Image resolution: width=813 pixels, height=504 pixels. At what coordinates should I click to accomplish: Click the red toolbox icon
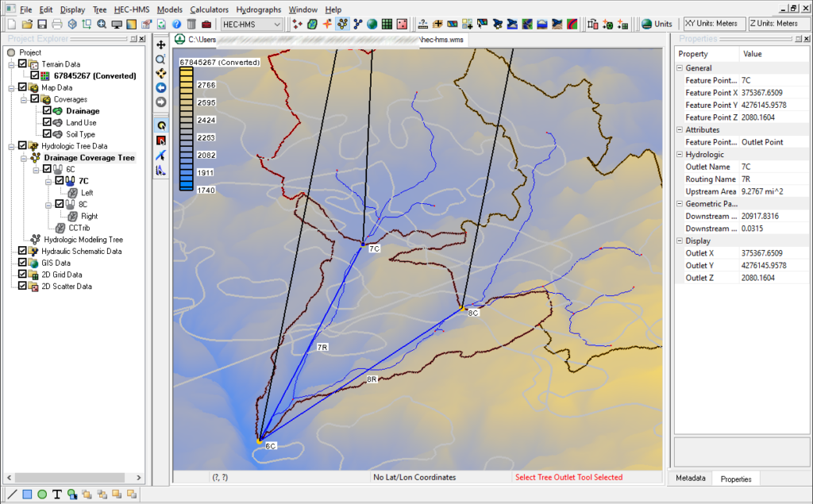(206, 24)
